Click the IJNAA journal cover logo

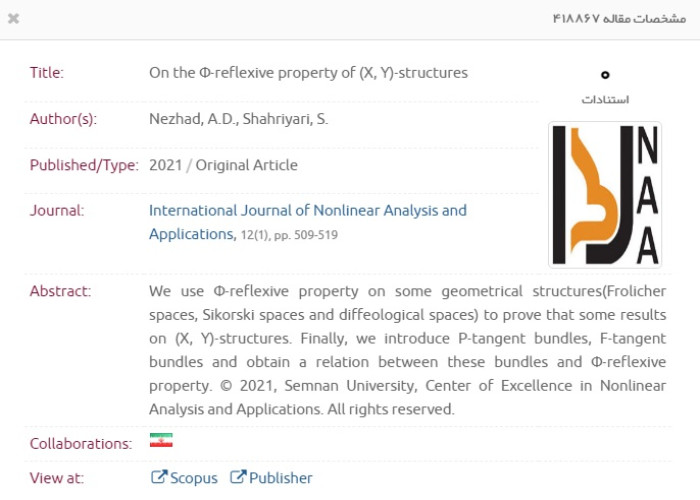tap(604, 195)
